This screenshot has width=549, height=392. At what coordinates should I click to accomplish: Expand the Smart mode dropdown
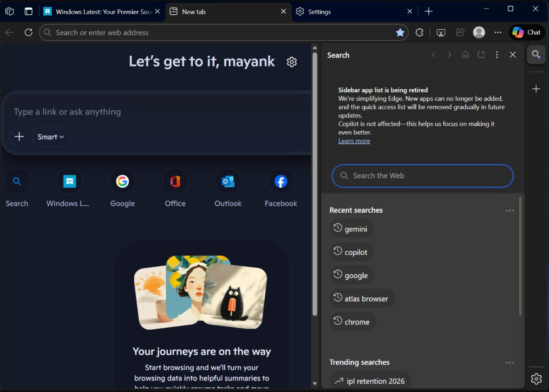(x=51, y=137)
